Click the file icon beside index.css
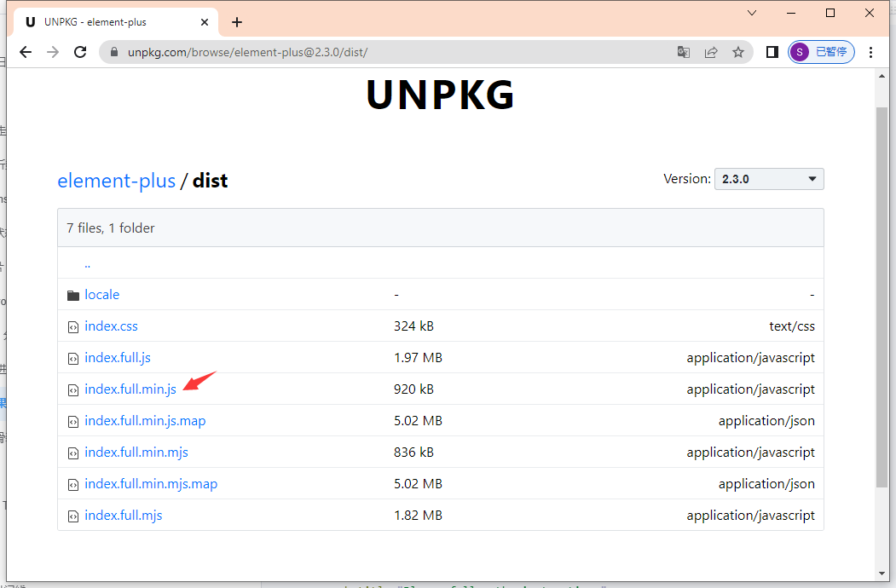Viewport: 896px width, 588px height. [x=73, y=327]
